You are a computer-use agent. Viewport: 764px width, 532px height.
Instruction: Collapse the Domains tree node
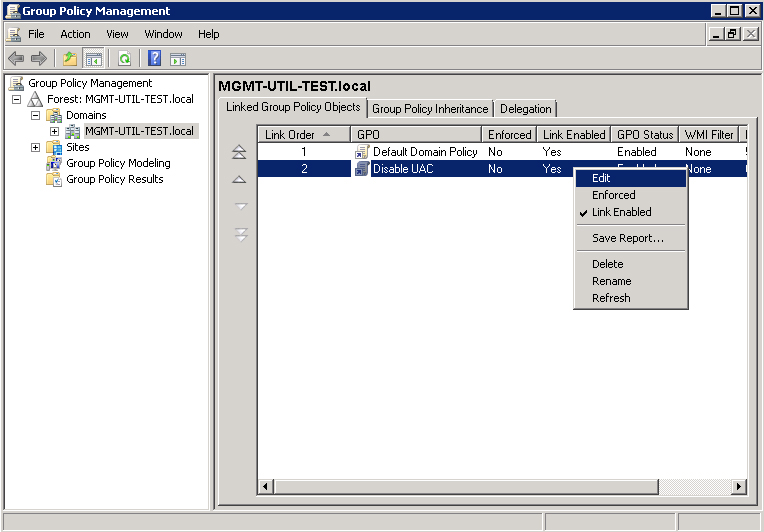(36, 116)
